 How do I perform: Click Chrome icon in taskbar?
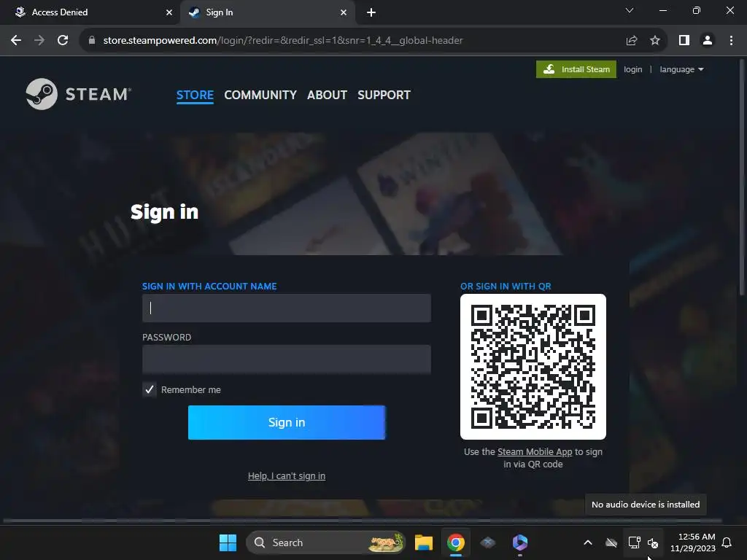[x=456, y=542]
